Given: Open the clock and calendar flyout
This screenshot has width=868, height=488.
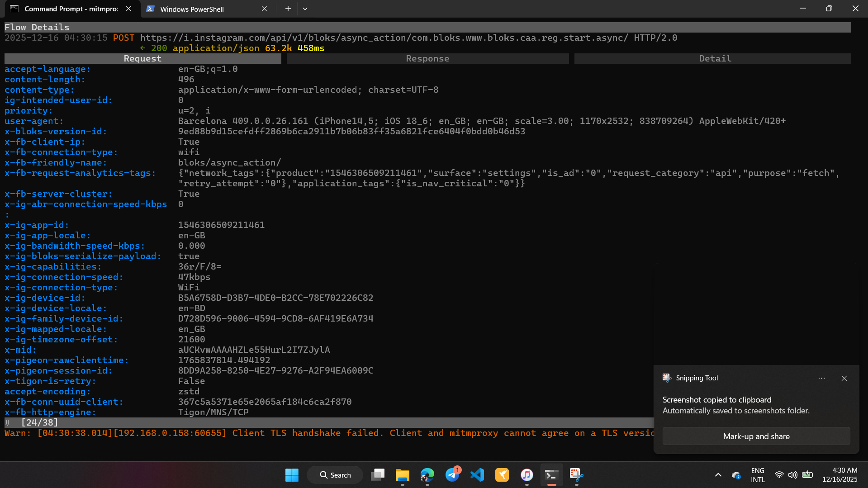Looking at the screenshot, I should tap(840, 475).
